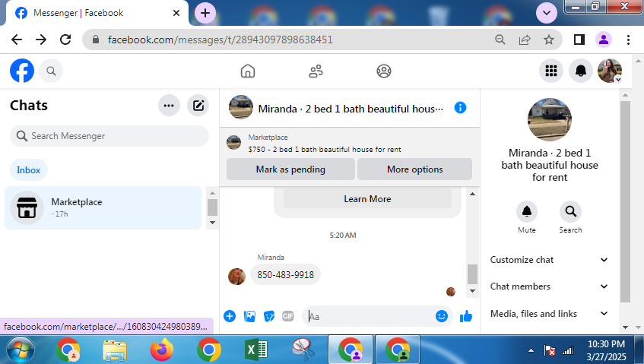Viewport: 644px width, 364px height.
Task: Open the tab search dropdown
Action: tap(547, 13)
